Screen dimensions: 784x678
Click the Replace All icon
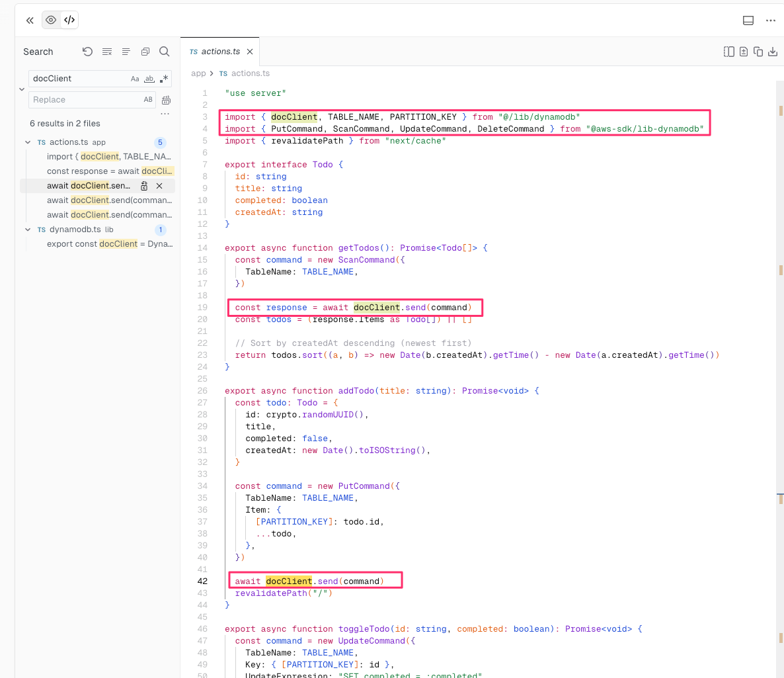166,100
